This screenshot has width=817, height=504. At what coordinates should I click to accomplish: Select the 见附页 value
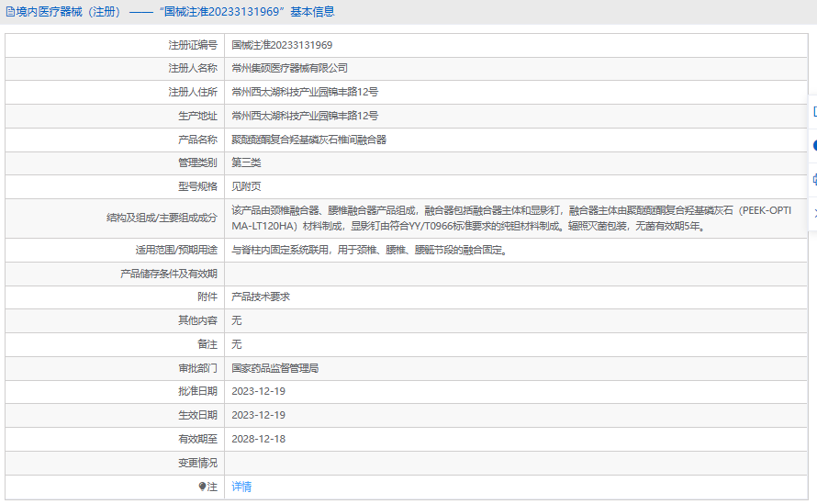pyautogui.click(x=246, y=186)
